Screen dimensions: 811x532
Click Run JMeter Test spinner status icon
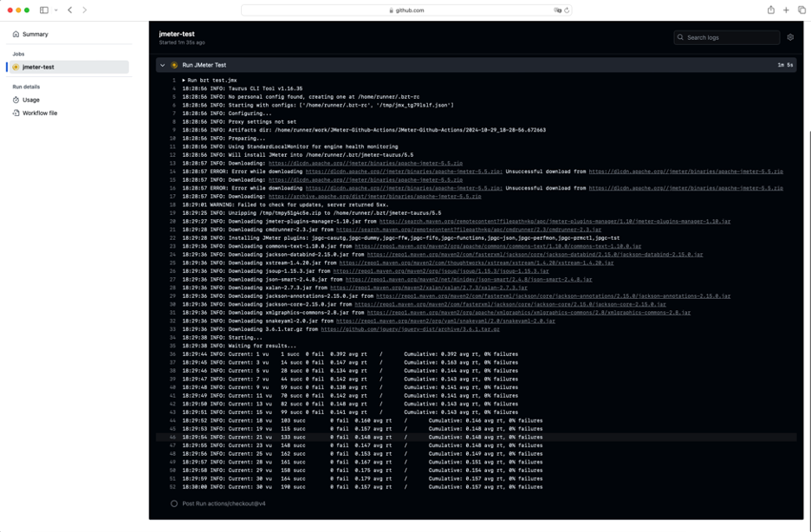coord(174,65)
